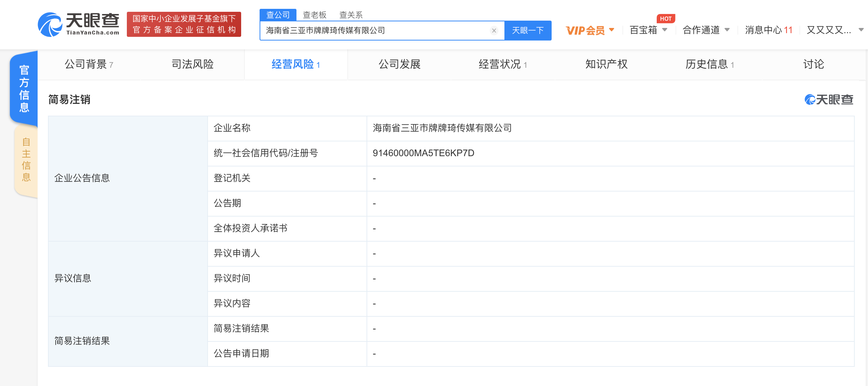Switch to the 查关系 search tab
The height and width of the screenshot is (386, 868).
tap(351, 15)
